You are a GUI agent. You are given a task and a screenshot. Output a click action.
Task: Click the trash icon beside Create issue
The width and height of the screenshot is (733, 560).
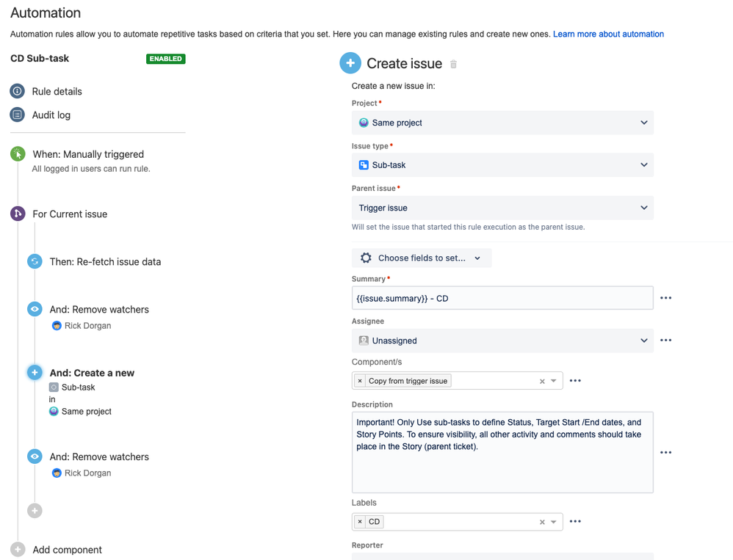pos(454,65)
